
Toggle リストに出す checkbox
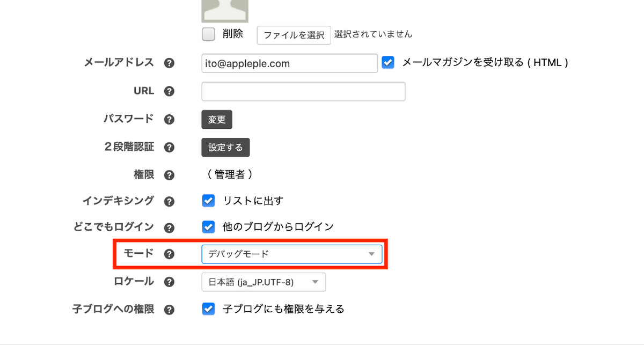pyautogui.click(x=208, y=201)
